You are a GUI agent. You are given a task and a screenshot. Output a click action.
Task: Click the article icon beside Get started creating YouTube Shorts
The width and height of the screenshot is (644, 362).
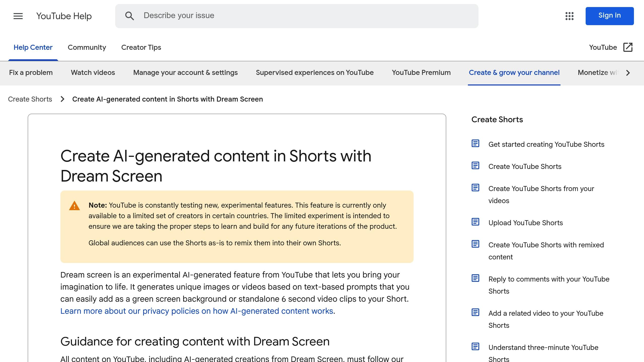[x=475, y=144]
